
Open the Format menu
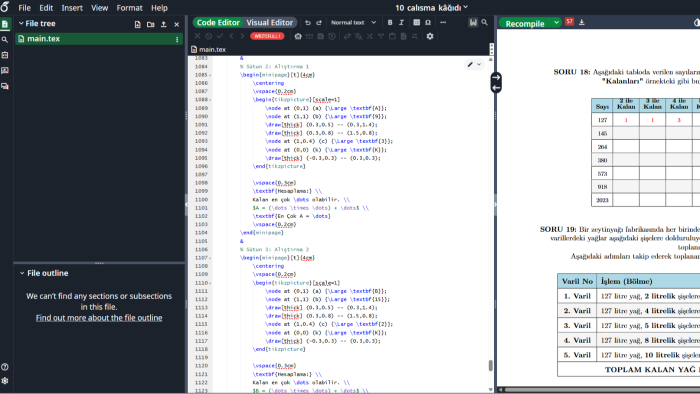(129, 8)
